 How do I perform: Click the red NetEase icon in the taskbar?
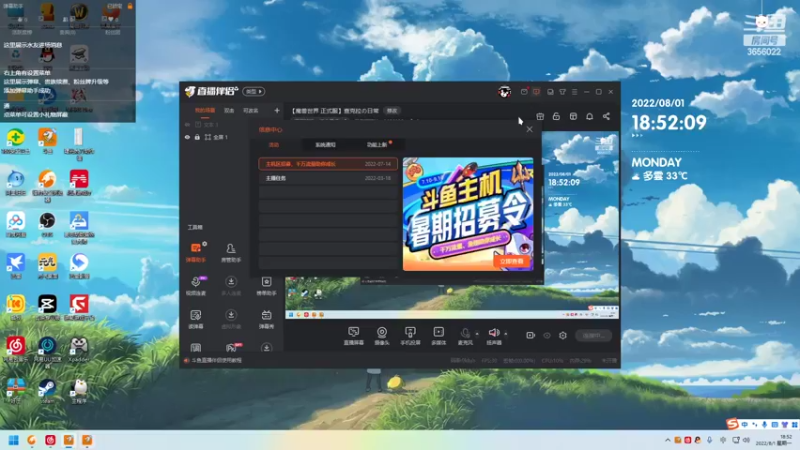[x=50, y=440]
